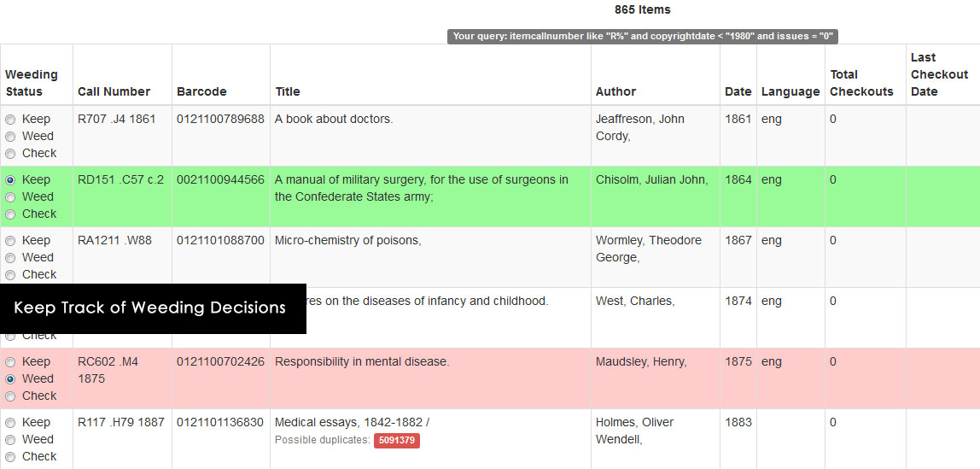Sort by Date column header
The image size is (980, 469).
[738, 91]
